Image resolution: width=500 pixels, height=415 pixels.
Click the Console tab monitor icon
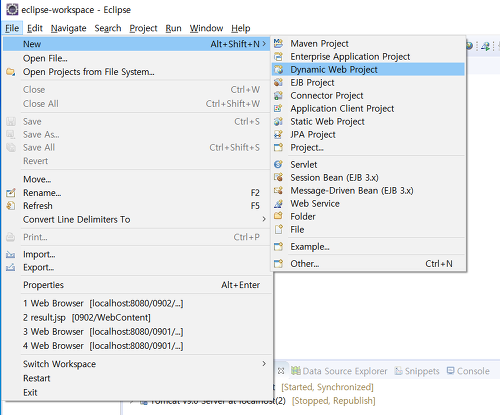point(450,370)
